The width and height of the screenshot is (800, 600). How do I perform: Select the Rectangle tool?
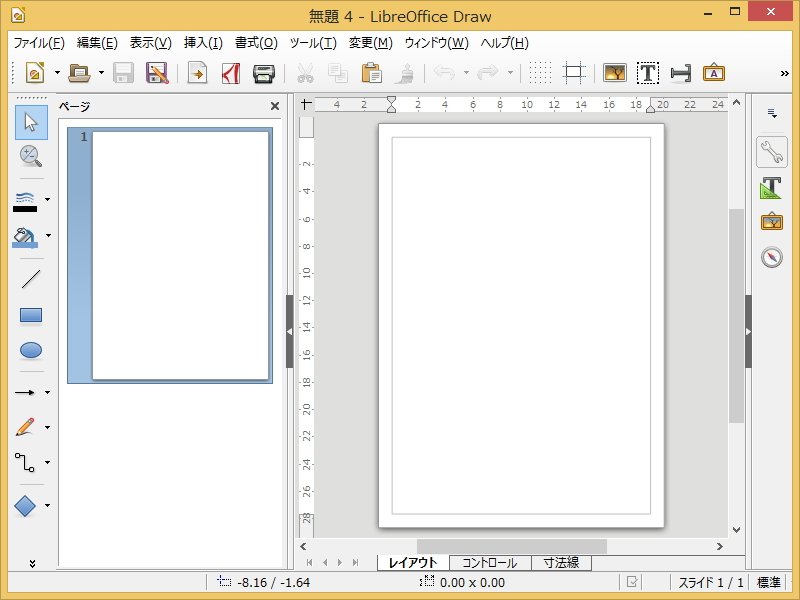coord(30,314)
